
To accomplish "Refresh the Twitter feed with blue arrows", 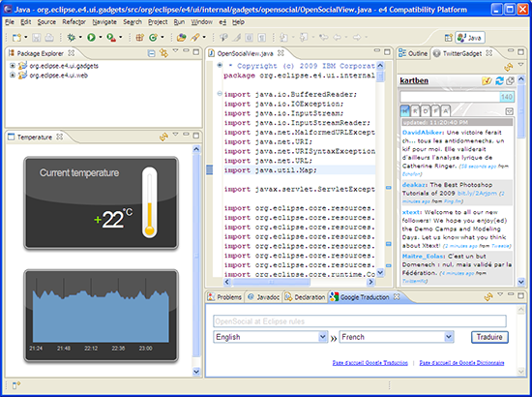I will pos(499,80).
